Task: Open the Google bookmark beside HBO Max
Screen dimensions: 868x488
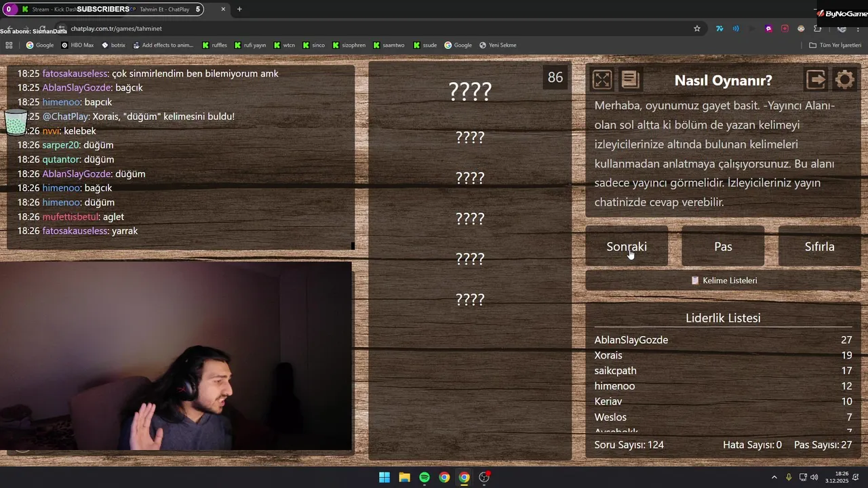Action: tap(39, 45)
